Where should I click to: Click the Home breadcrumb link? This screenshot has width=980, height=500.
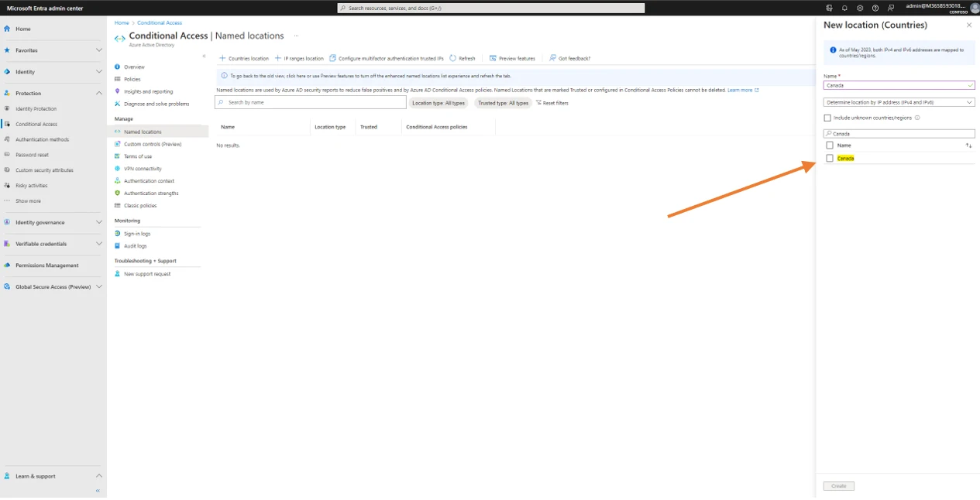tap(122, 22)
